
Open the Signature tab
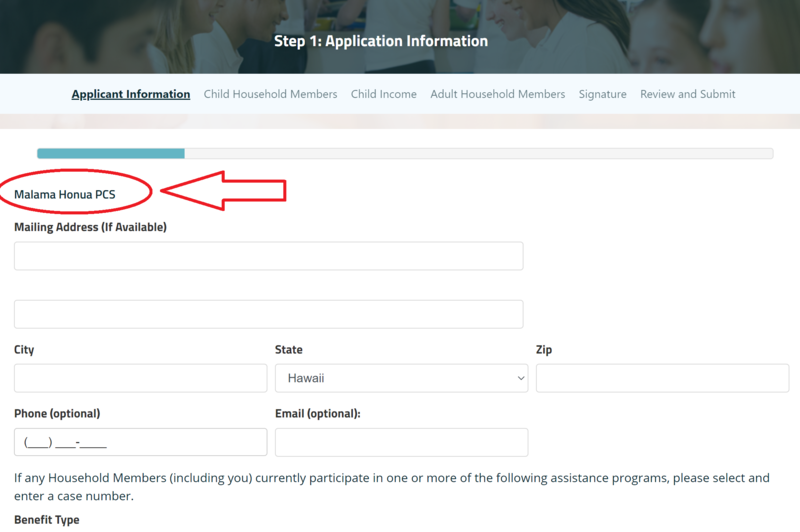click(602, 94)
